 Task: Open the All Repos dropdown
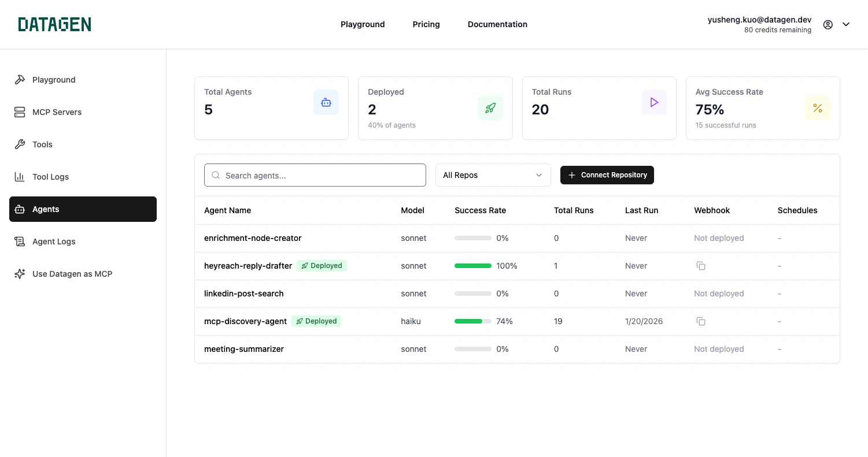pyautogui.click(x=493, y=175)
